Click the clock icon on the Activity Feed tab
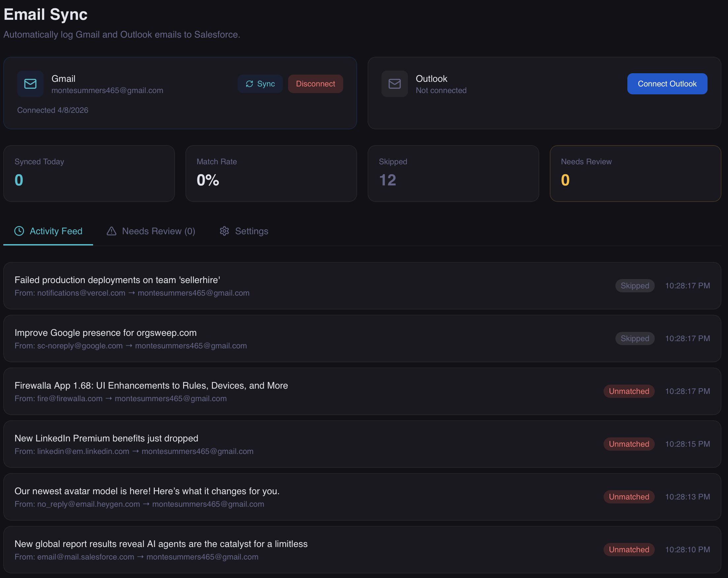The width and height of the screenshot is (728, 578). click(x=19, y=231)
